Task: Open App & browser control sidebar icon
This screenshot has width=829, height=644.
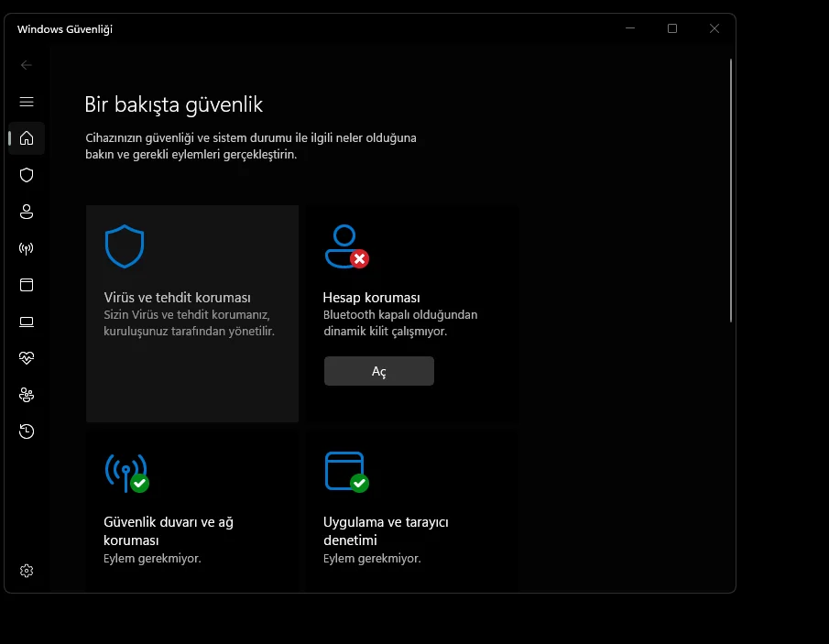Action: [x=27, y=285]
